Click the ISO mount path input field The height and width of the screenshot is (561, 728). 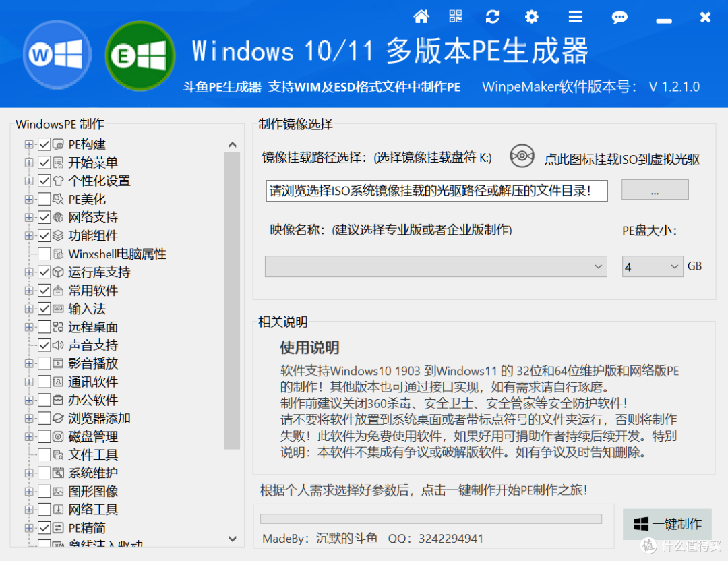coord(436,191)
